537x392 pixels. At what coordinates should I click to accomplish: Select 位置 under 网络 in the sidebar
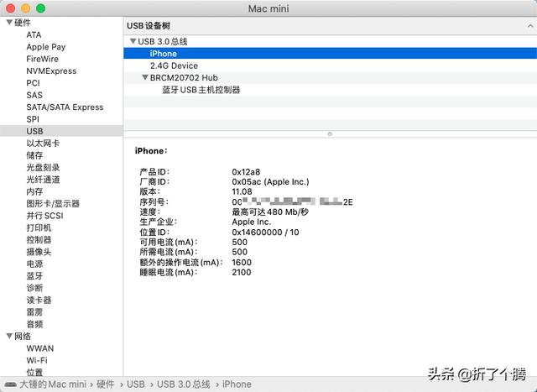coord(34,372)
